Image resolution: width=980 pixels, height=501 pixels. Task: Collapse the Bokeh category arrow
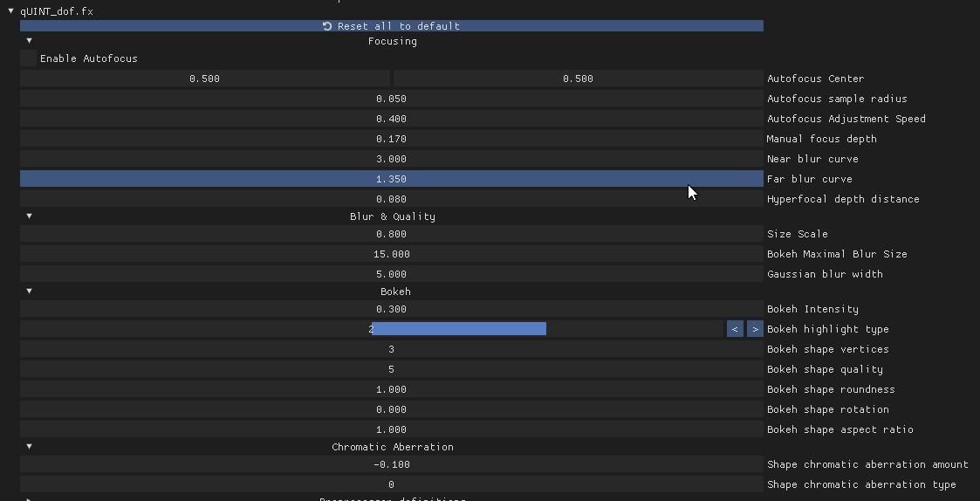pos(29,292)
